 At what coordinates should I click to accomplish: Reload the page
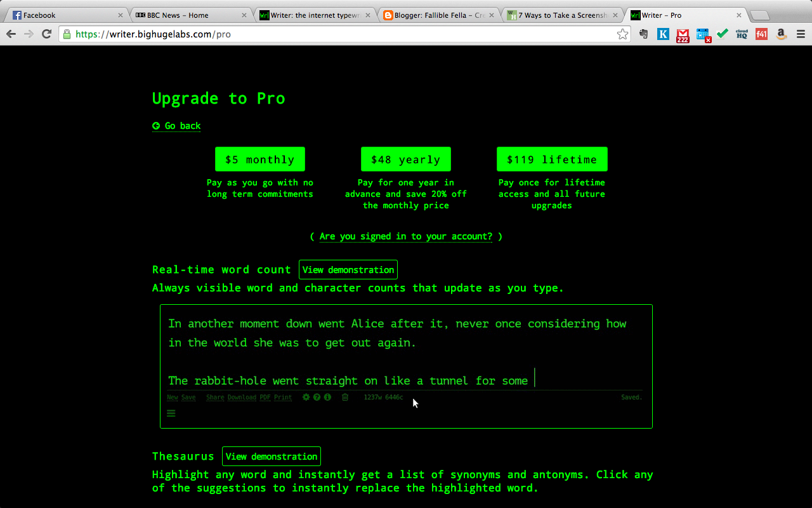tap(46, 34)
